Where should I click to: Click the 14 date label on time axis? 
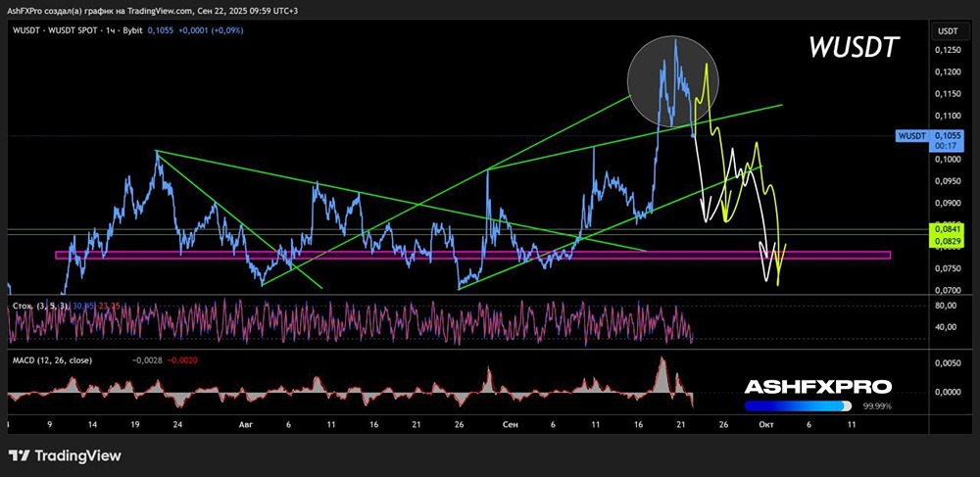pos(92,424)
